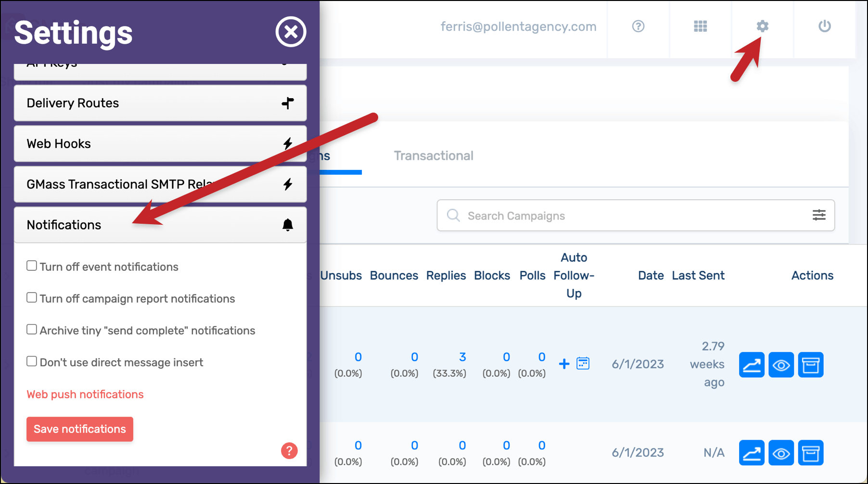Check Turn off event notifications
This screenshot has height=484, width=868.
pos(32,266)
